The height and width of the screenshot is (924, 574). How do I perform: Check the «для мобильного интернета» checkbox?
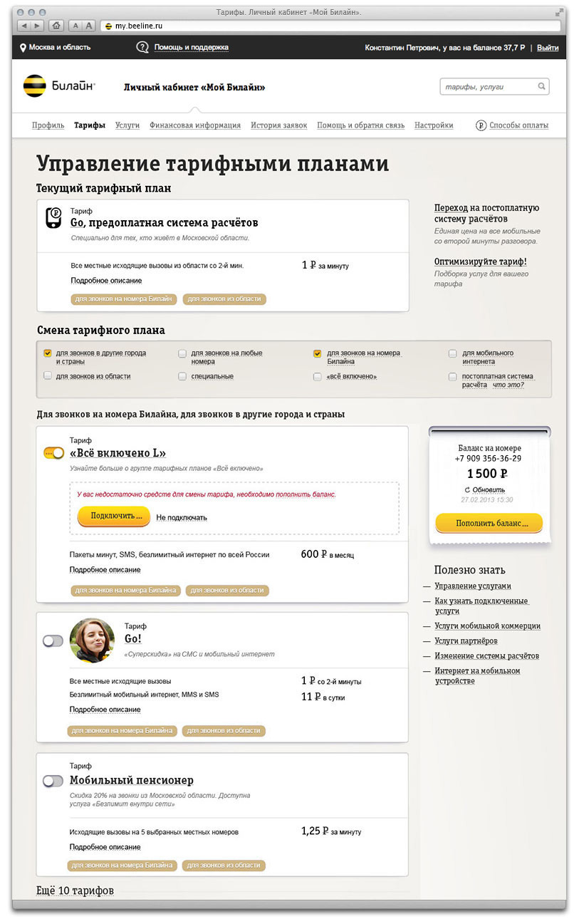pyautogui.click(x=453, y=353)
